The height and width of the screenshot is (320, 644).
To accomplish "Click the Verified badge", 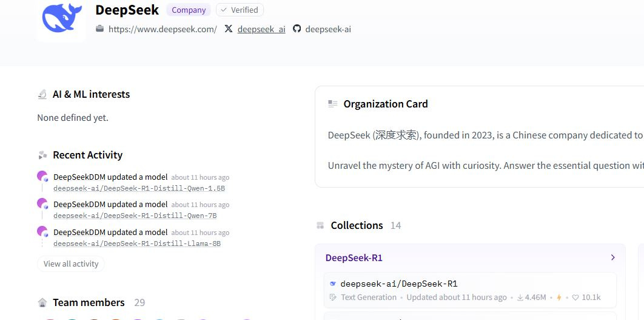I will 240,10.
